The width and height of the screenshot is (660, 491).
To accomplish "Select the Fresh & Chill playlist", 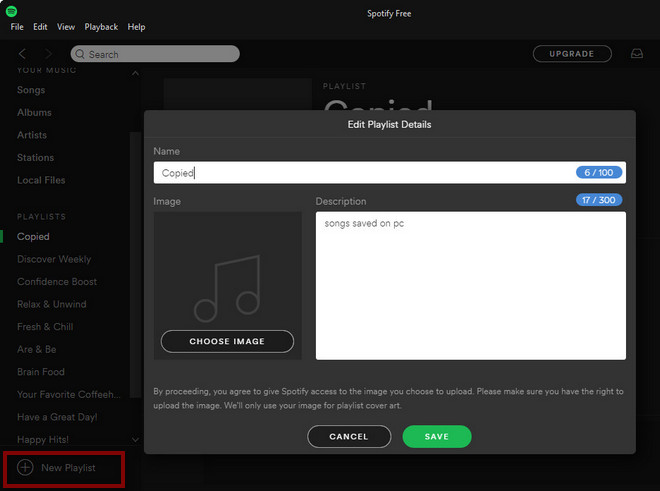I will [x=45, y=327].
